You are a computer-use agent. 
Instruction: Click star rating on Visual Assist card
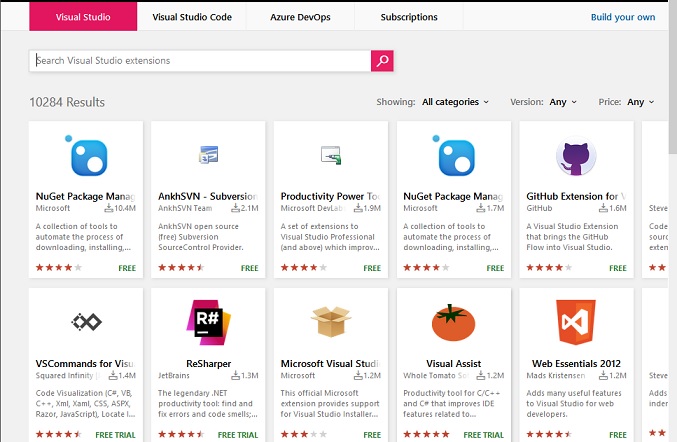(x=427, y=434)
